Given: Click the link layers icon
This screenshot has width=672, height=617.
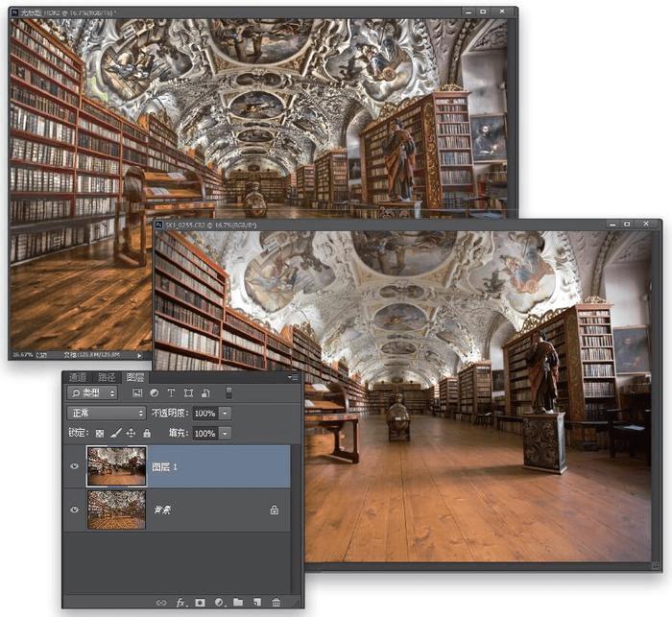Looking at the screenshot, I should click(x=161, y=603).
